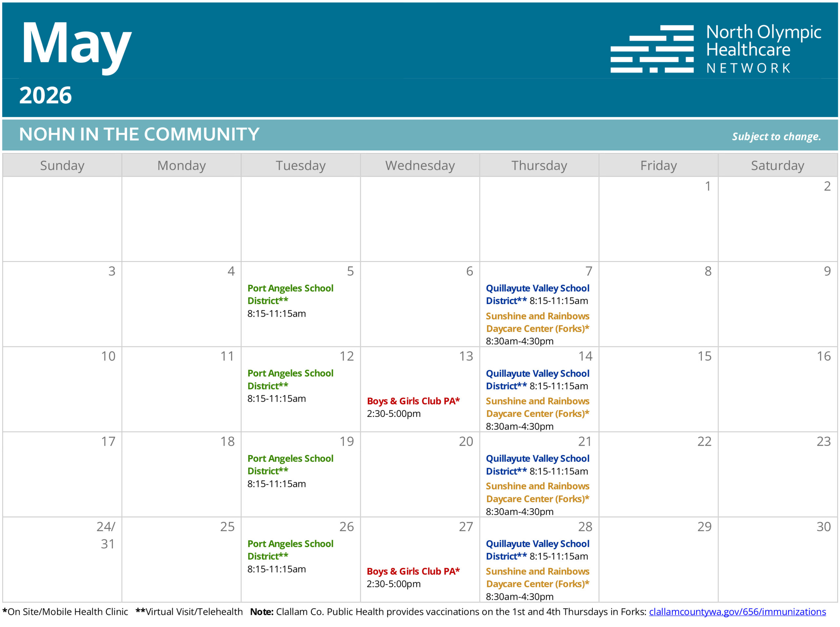Select date number 2 on Saturday

[x=827, y=186]
